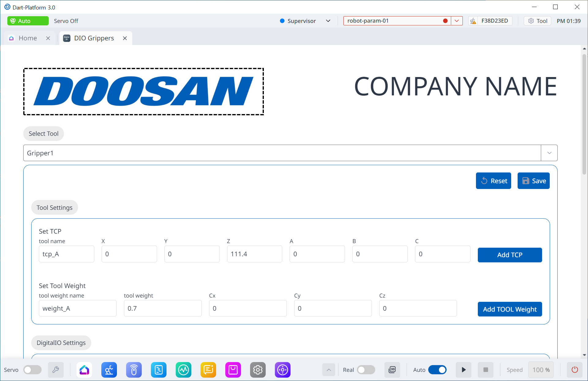Expand the Gripper1 tool dropdown
Screen dimensions: 588x381
click(549, 153)
